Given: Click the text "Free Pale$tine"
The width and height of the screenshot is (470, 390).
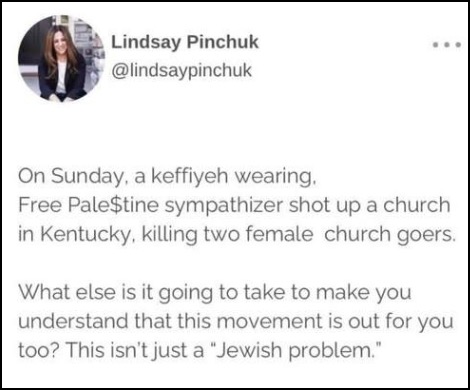Looking at the screenshot, I should pos(88,205).
